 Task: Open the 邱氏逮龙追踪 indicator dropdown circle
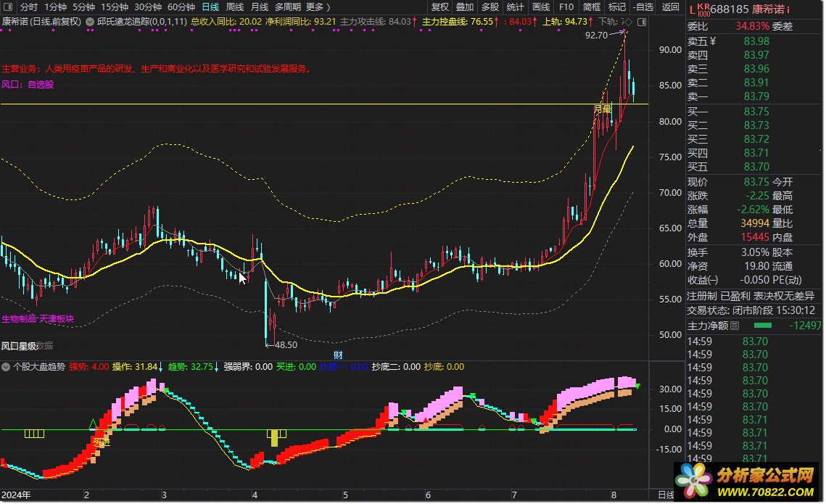90,22
